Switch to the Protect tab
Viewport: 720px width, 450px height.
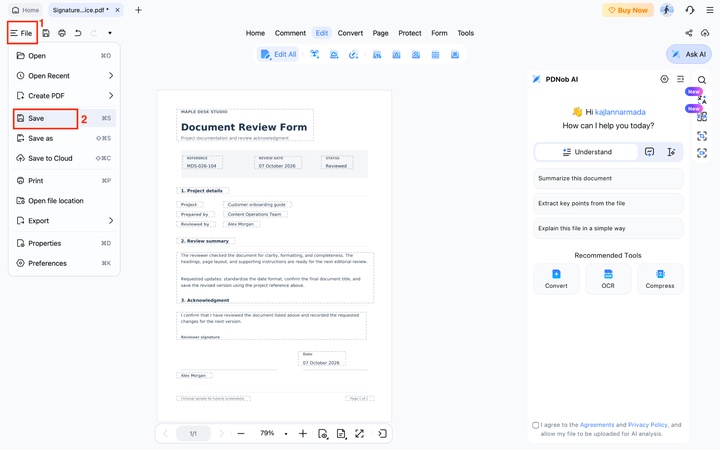click(410, 33)
